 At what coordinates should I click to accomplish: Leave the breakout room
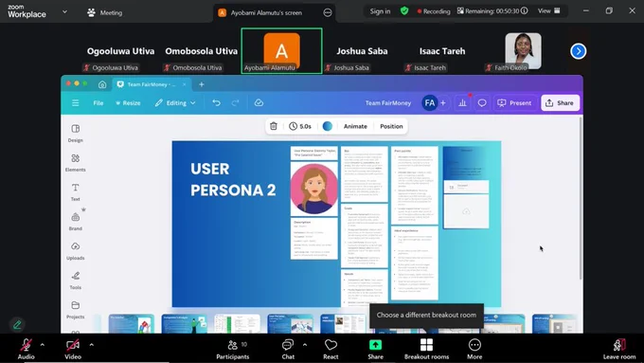point(619,349)
